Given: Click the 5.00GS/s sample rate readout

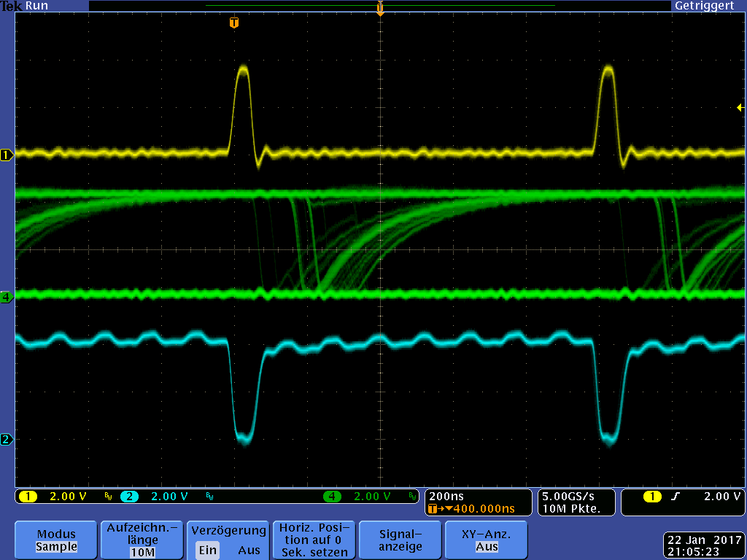Looking at the screenshot, I should (570, 497).
